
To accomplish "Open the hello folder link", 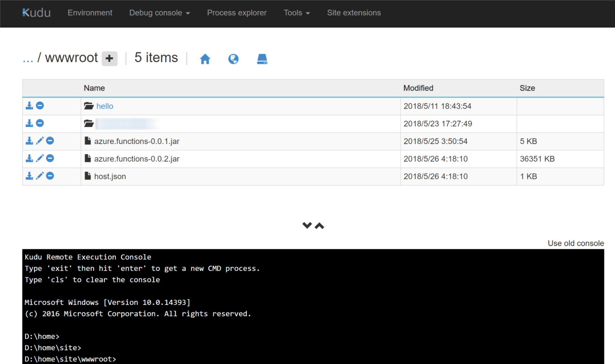I will (x=105, y=106).
